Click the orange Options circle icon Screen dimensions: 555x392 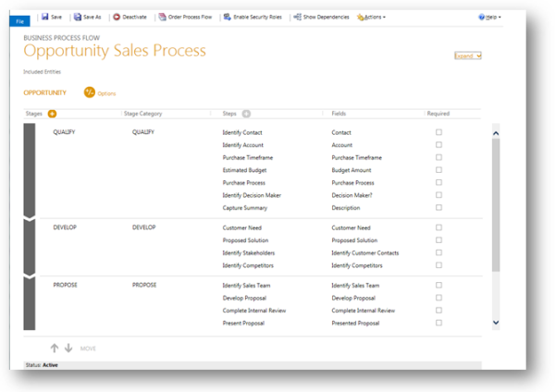[x=90, y=92]
